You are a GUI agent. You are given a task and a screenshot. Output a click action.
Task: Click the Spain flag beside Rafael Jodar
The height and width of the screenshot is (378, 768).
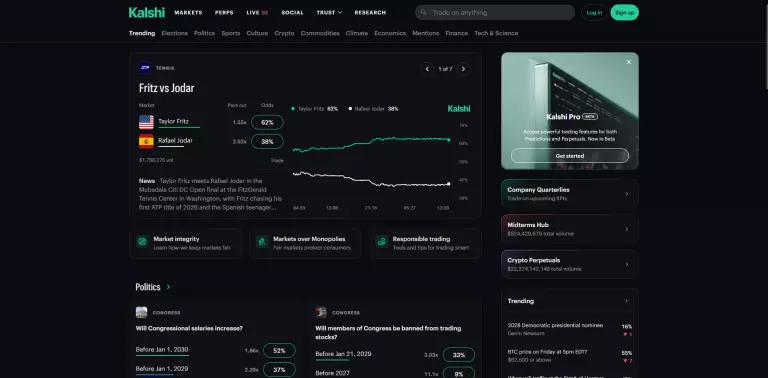tap(146, 142)
